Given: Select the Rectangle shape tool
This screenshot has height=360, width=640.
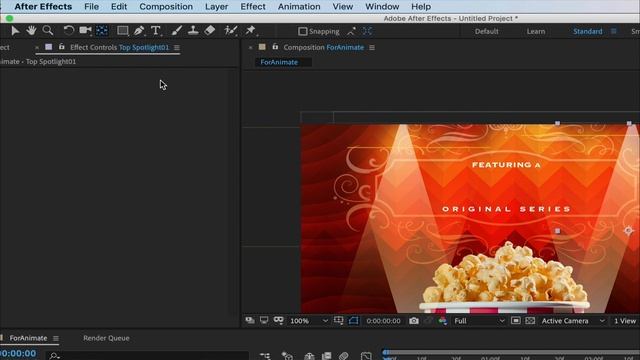Looking at the screenshot, I should click(x=122, y=31).
